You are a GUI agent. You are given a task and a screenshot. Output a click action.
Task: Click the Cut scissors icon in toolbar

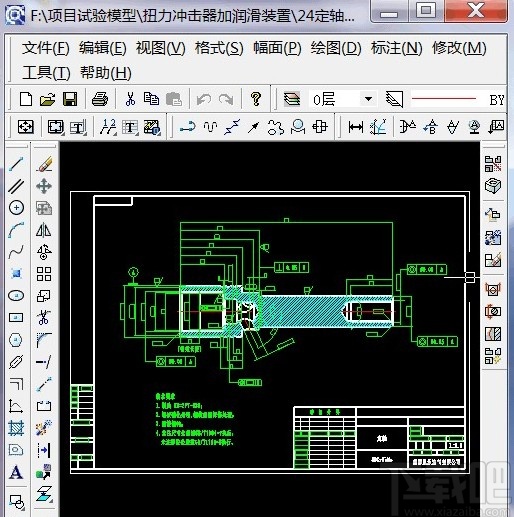(x=130, y=99)
